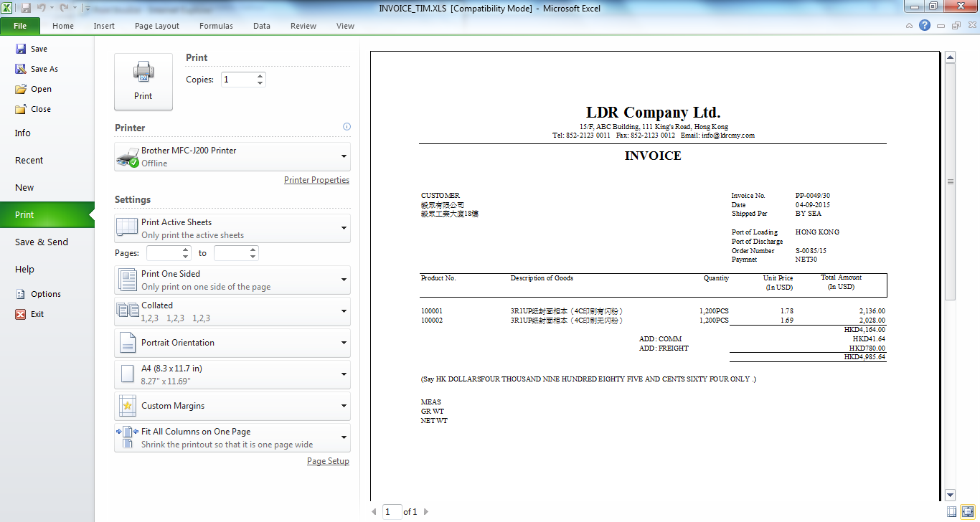This screenshot has width=980, height=522.
Task: Click the large Print button with printer icon
Action: point(143,82)
